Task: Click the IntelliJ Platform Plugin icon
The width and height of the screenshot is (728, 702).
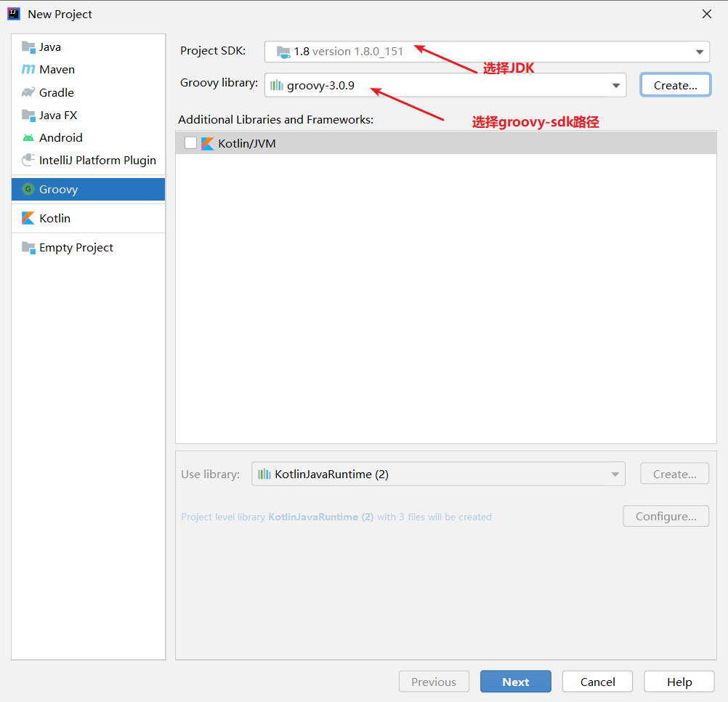Action: pos(28,160)
